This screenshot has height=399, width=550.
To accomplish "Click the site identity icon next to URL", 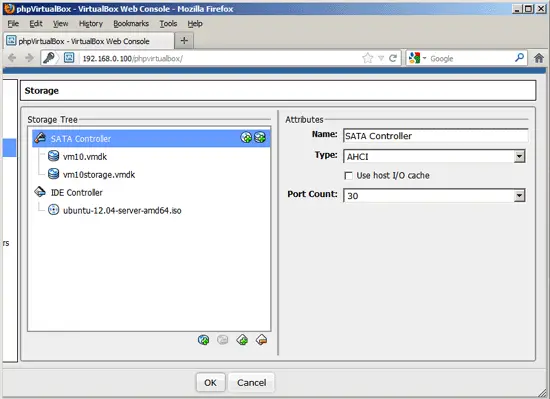I will [69, 58].
